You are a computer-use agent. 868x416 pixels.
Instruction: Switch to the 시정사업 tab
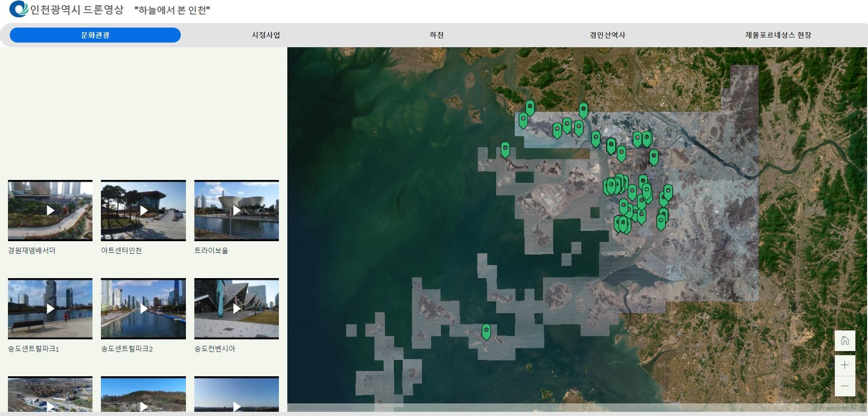click(x=266, y=35)
